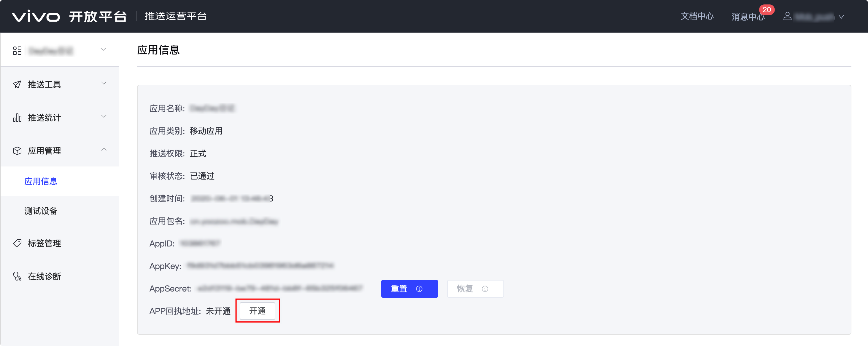The width and height of the screenshot is (868, 346).
Task: Click the red 20 notification badge
Action: click(x=767, y=9)
